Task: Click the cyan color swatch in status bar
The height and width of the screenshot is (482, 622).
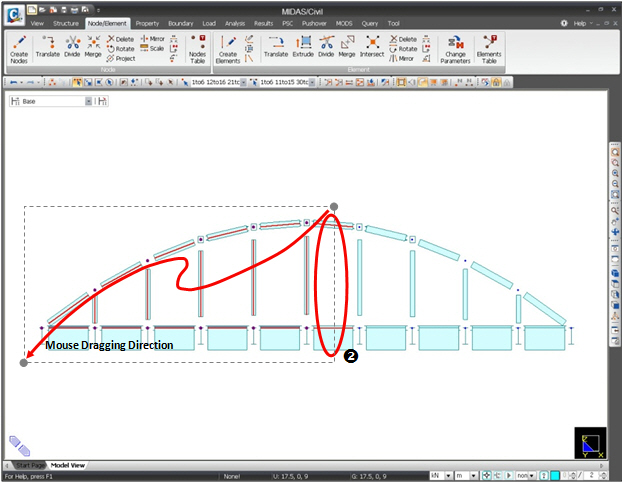Action: 553,474
